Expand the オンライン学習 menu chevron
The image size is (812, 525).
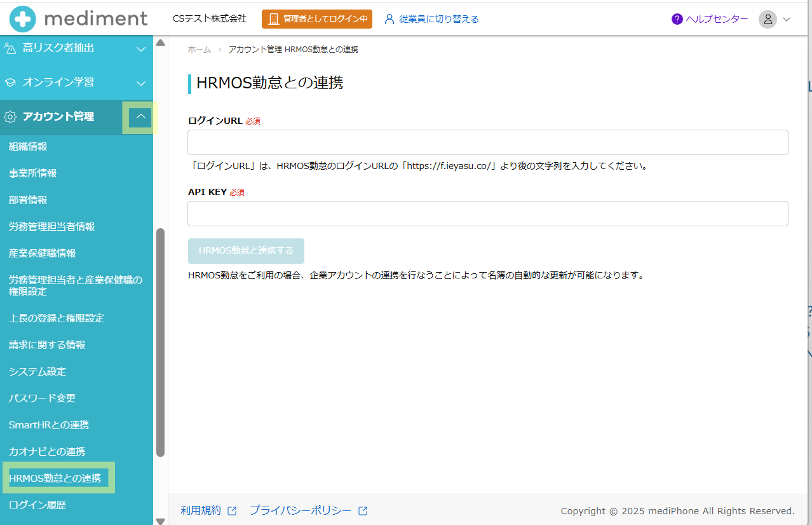click(x=141, y=83)
